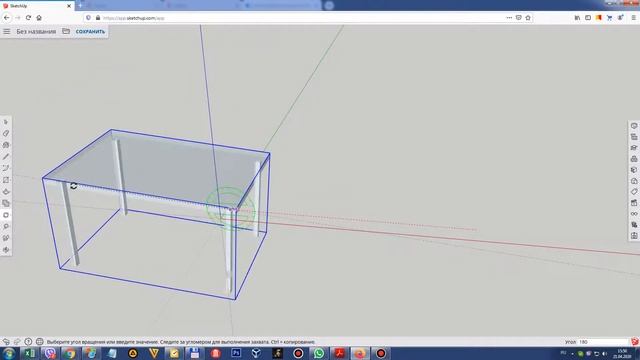Open Firefox Library icon
Viewport: 640px width, 360px height.
coord(577,18)
